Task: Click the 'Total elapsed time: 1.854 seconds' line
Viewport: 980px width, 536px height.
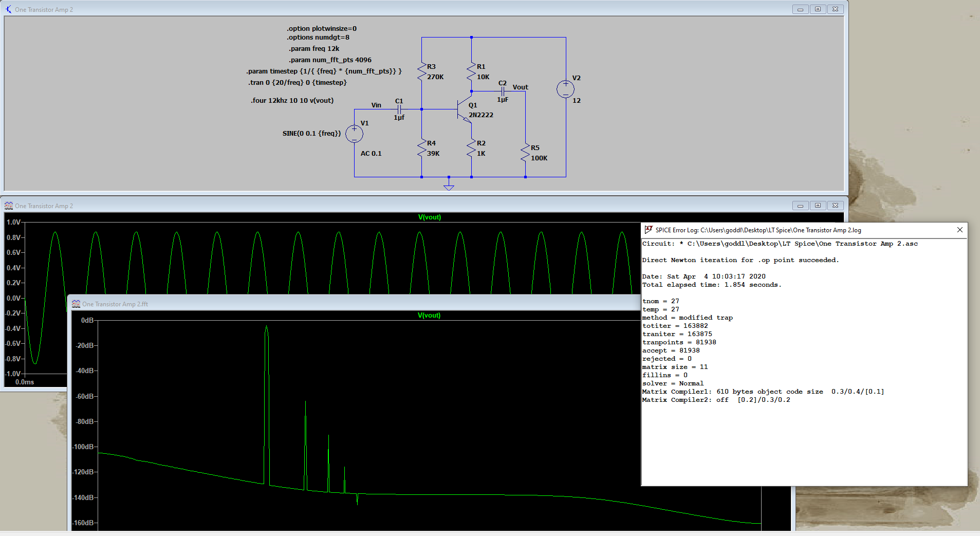Action: 712,285
